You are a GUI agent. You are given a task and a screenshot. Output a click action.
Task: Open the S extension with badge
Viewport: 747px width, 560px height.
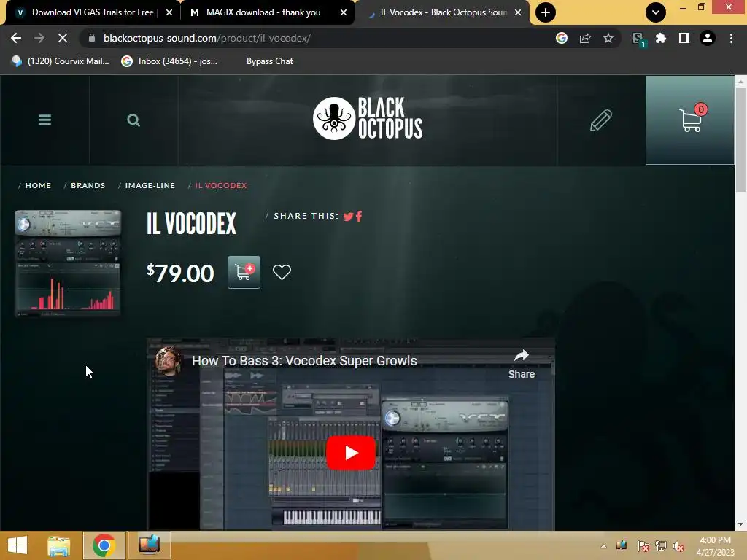coord(638,39)
